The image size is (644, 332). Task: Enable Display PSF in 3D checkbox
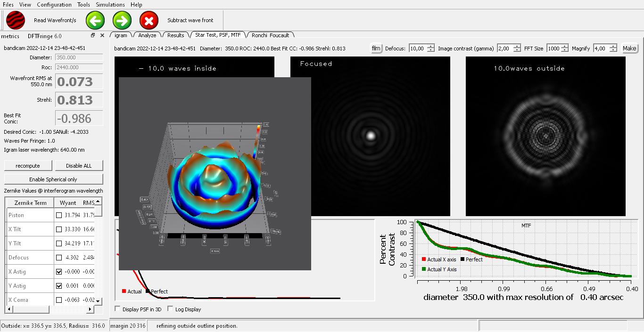point(118,309)
